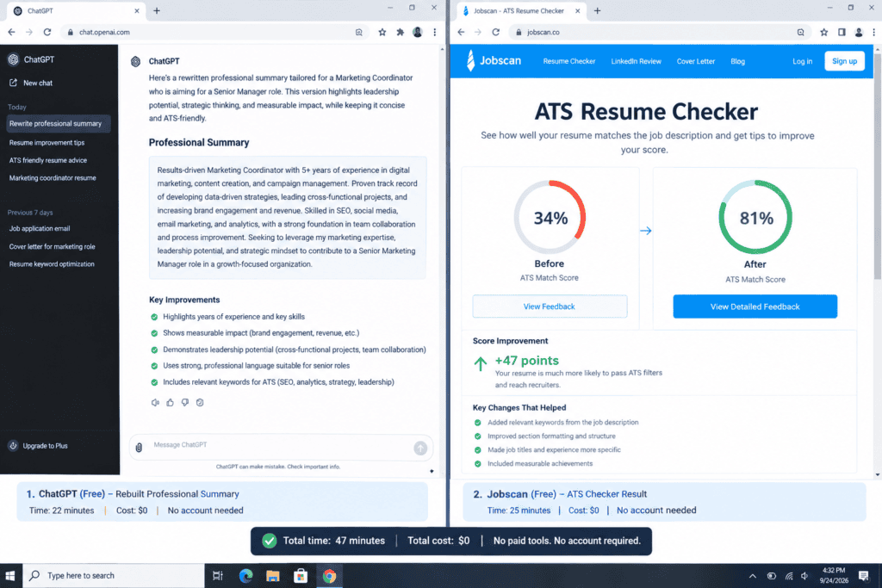Click the thumbs down icon under response
The height and width of the screenshot is (588, 882).
pyautogui.click(x=184, y=403)
